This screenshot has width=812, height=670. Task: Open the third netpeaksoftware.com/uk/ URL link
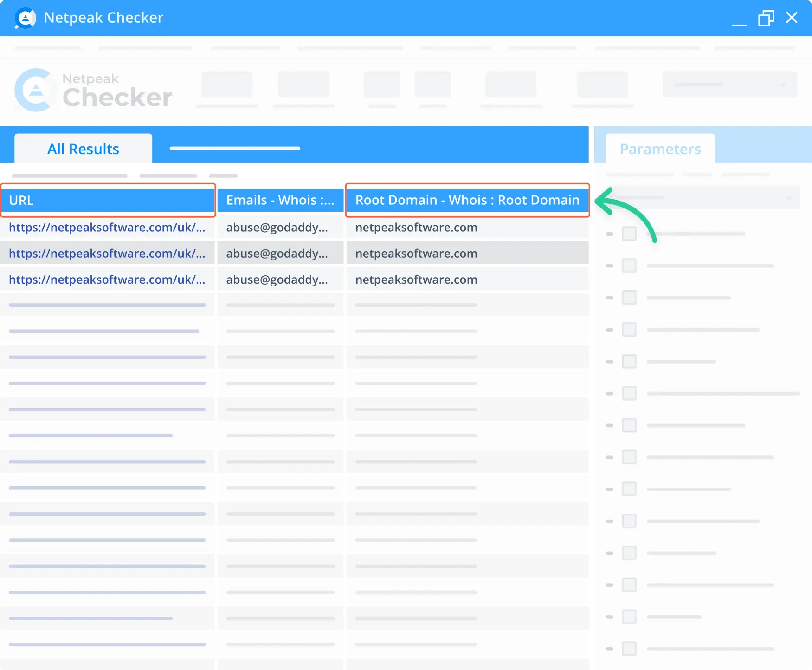107,280
